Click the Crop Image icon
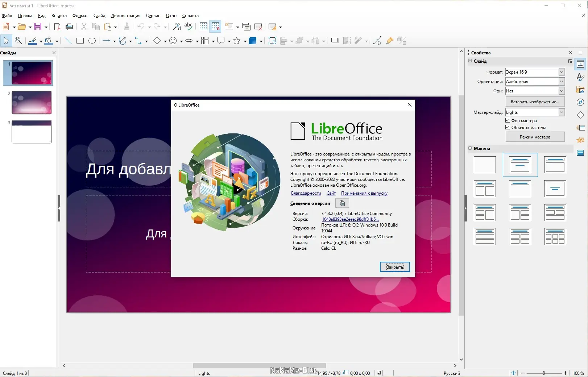Image resolution: width=588 pixels, height=377 pixels. [x=347, y=41]
